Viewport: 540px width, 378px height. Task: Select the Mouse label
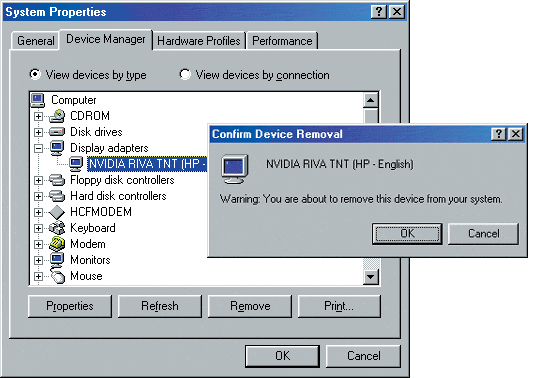(86, 276)
